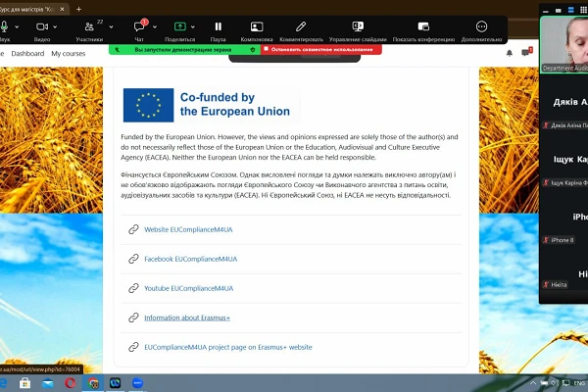This screenshot has height=392, width=588.
Task: Open the More (Дополнительно) options menu
Action: tap(481, 26)
